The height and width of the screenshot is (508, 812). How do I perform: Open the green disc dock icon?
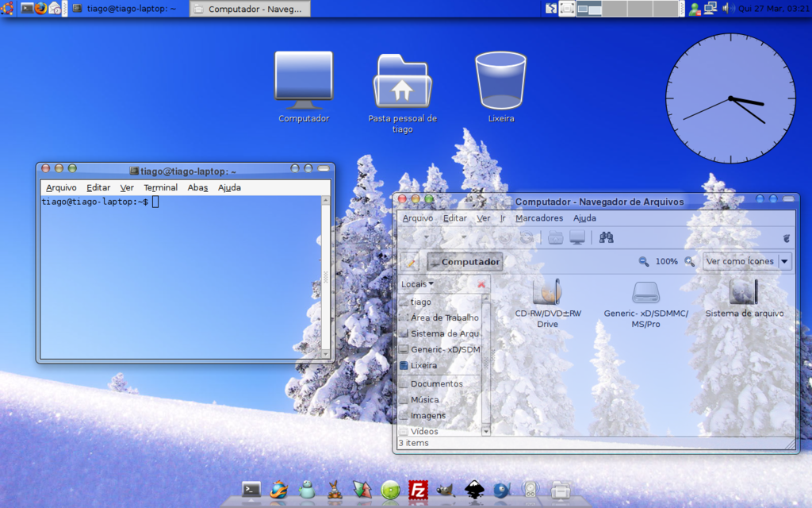(390, 490)
